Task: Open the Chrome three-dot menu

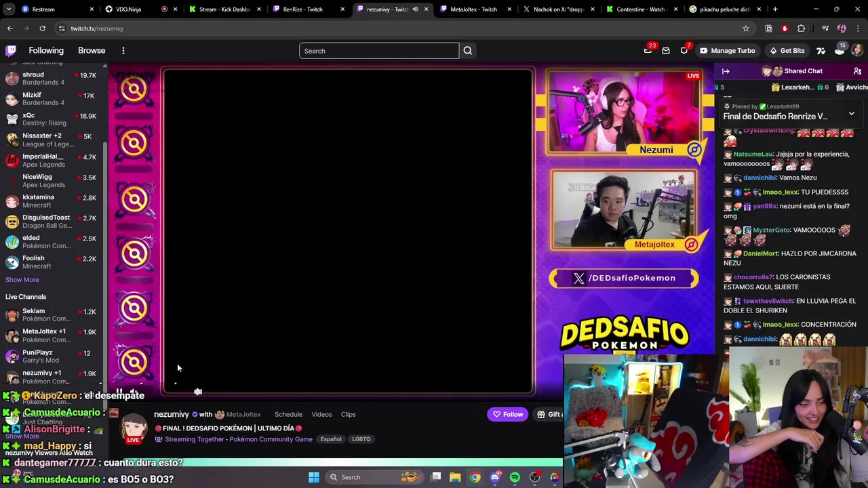Action: pyautogui.click(x=858, y=28)
